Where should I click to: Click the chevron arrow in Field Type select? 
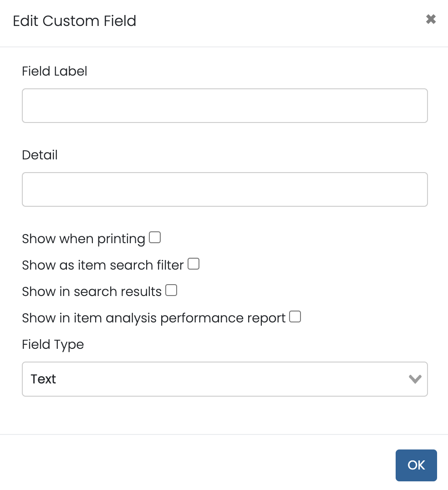415,379
